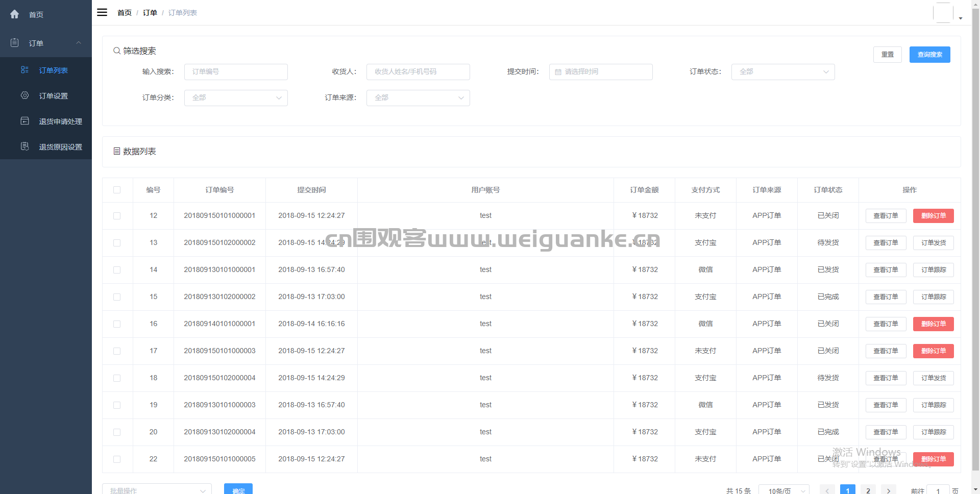The image size is (980, 494).
Task: Click the order list icon in sidebar
Action: tap(24, 70)
